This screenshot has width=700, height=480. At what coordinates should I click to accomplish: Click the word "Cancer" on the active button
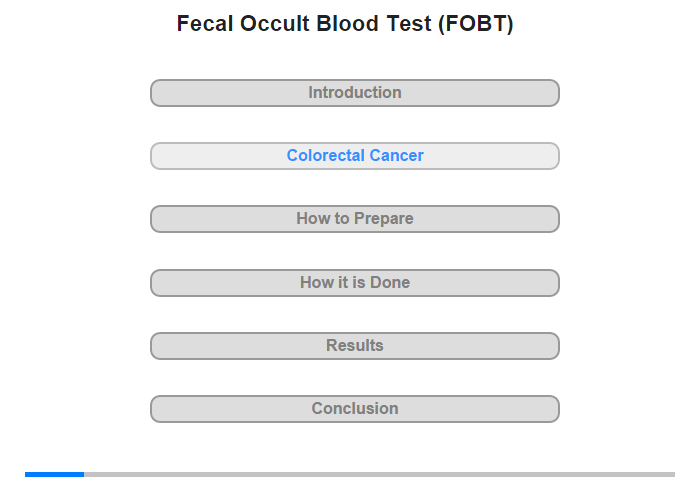396,155
